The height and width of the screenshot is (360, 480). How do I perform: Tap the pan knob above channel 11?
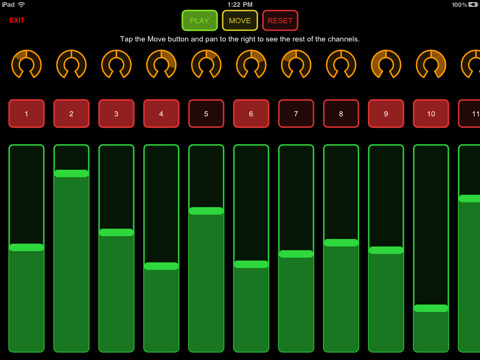(470, 64)
